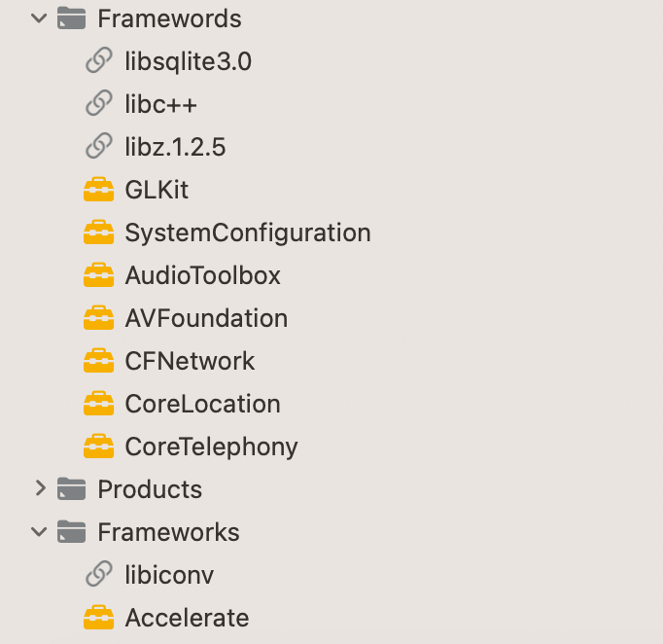The width and height of the screenshot is (663, 644).
Task: Click the SystemConfiguration toolbox icon
Action: [x=98, y=232]
